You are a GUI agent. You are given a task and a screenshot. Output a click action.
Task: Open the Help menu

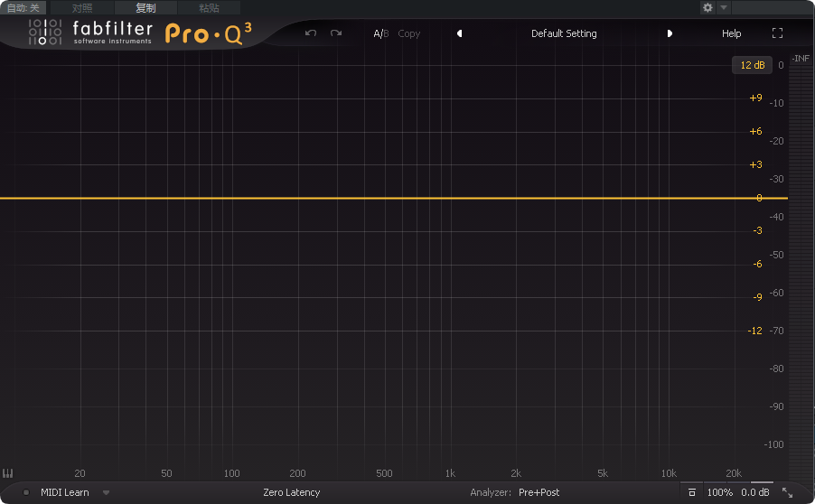pyautogui.click(x=731, y=33)
